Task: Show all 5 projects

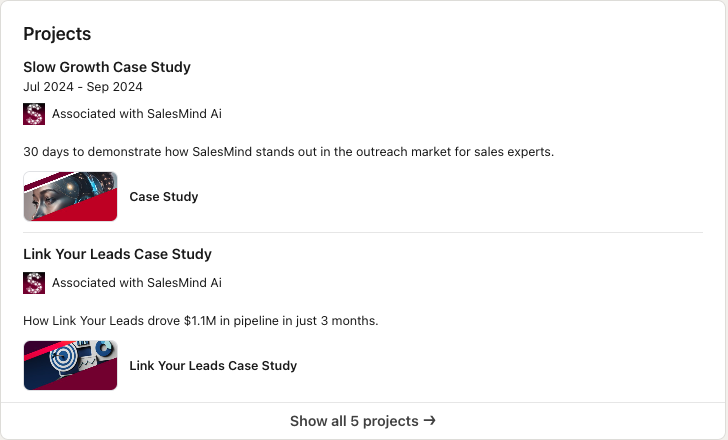Action: click(x=363, y=421)
